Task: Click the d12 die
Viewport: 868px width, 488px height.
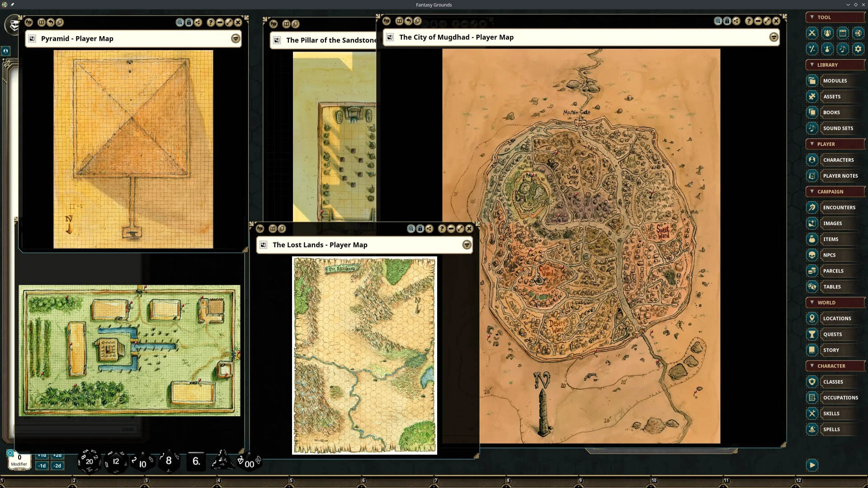Action: point(116,461)
